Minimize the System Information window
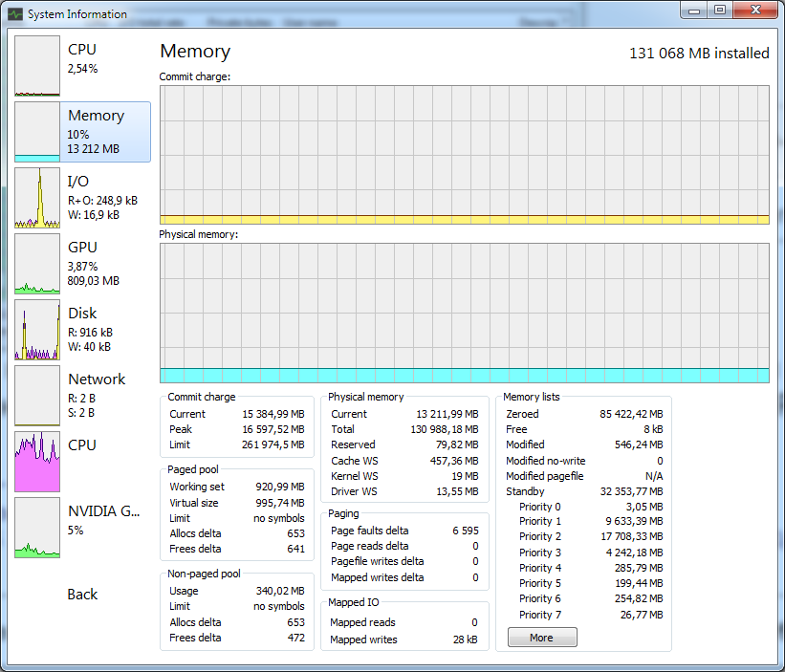 (695, 11)
